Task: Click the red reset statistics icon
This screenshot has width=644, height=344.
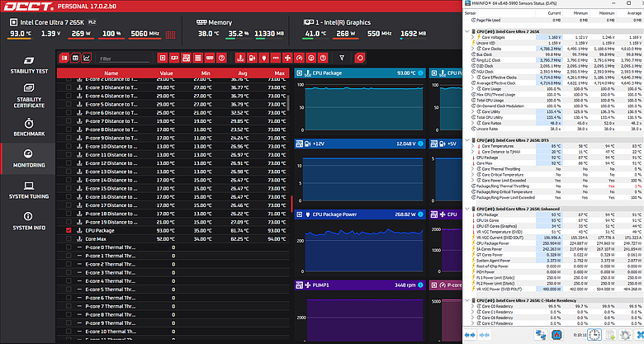Action: [x=360, y=58]
